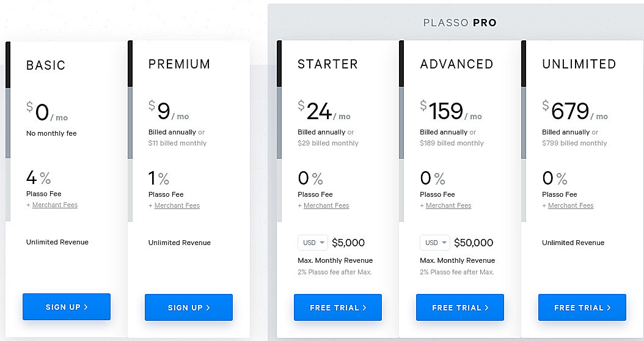Start the Unlimited plan free trial
644x341 pixels.
pyautogui.click(x=582, y=307)
